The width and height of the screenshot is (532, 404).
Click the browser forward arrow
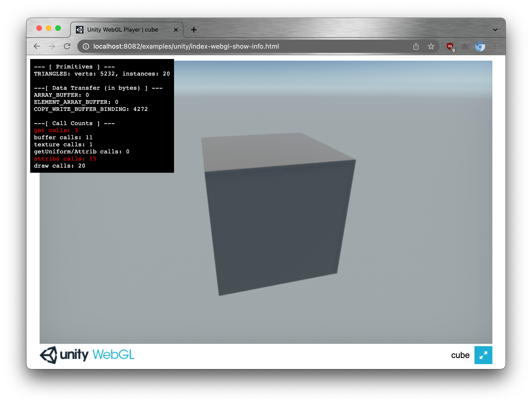coord(52,46)
